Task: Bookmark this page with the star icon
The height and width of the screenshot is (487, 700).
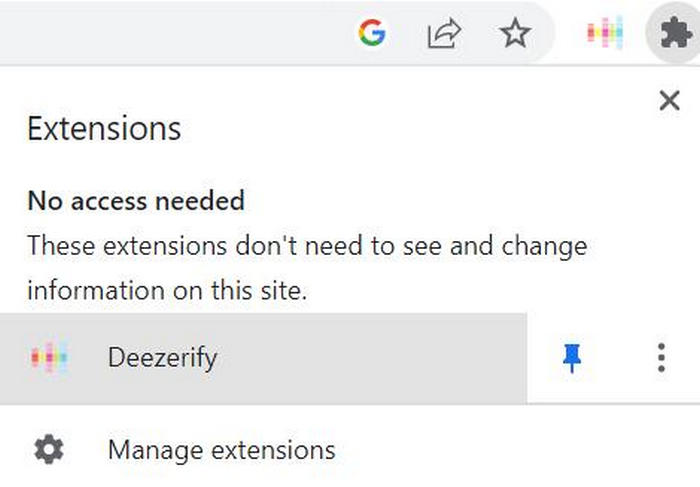Action: coord(515,33)
